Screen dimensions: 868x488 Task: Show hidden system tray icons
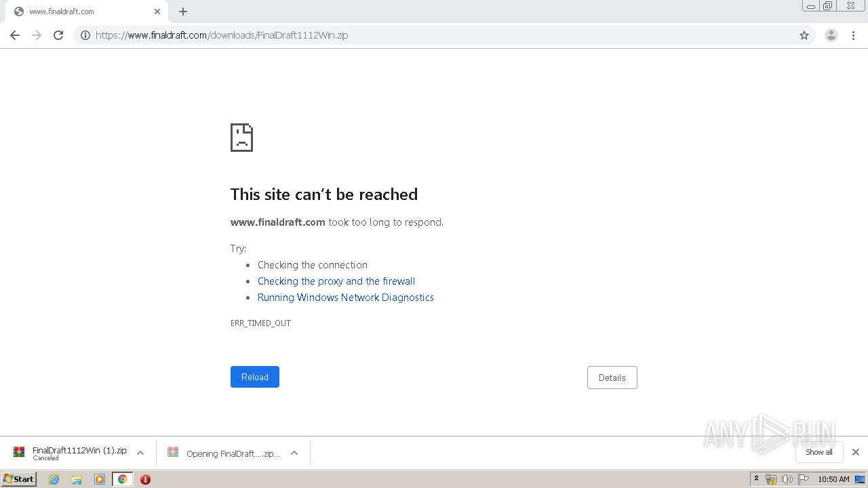pyautogui.click(x=757, y=479)
